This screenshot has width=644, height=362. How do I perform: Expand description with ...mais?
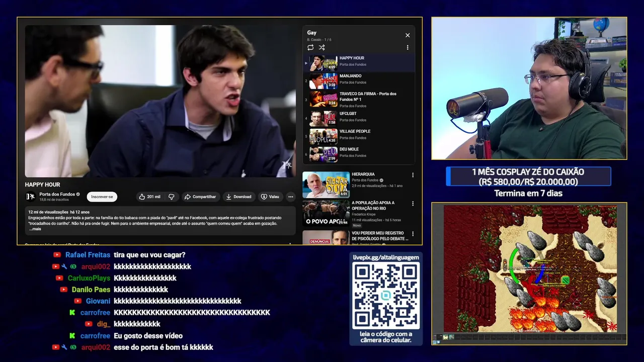[35, 229]
